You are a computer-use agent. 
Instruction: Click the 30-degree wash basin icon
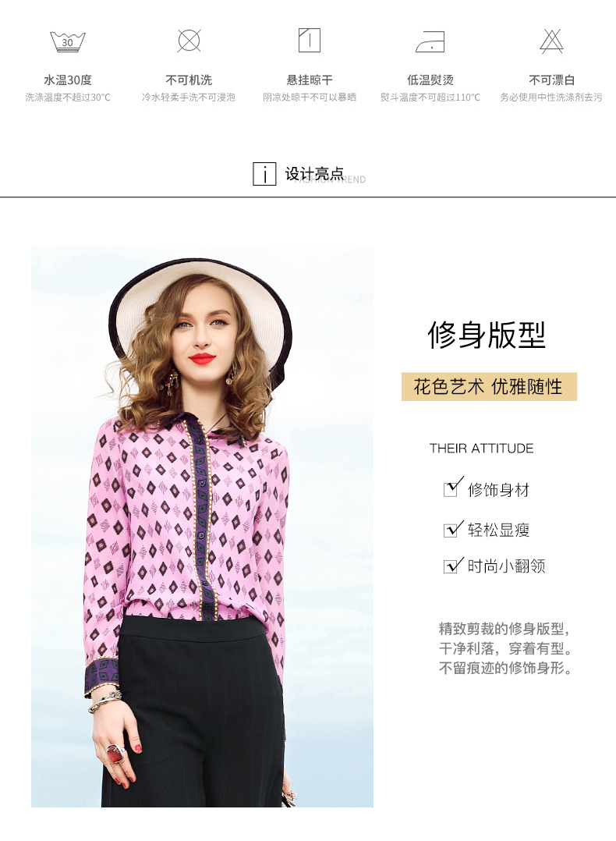point(68,41)
